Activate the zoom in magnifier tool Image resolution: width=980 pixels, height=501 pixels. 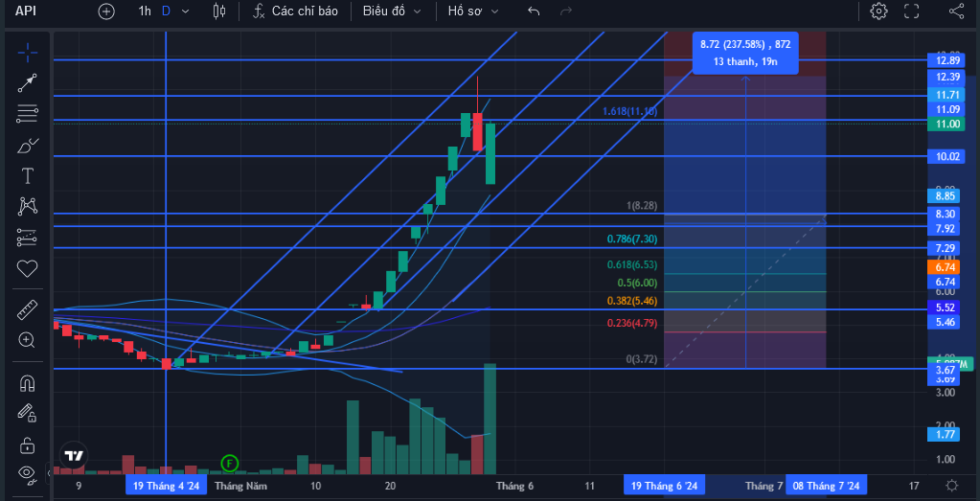click(x=27, y=340)
